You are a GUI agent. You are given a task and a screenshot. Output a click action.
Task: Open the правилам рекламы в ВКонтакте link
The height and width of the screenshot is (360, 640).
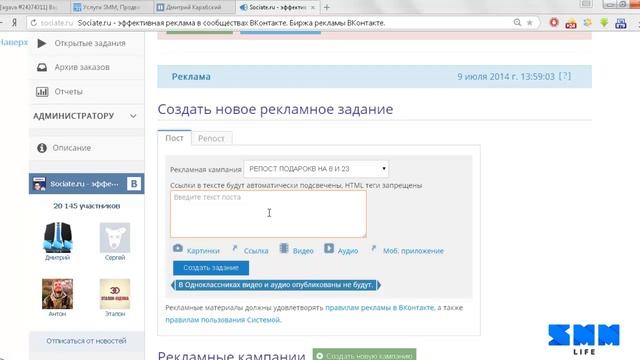(x=380, y=307)
